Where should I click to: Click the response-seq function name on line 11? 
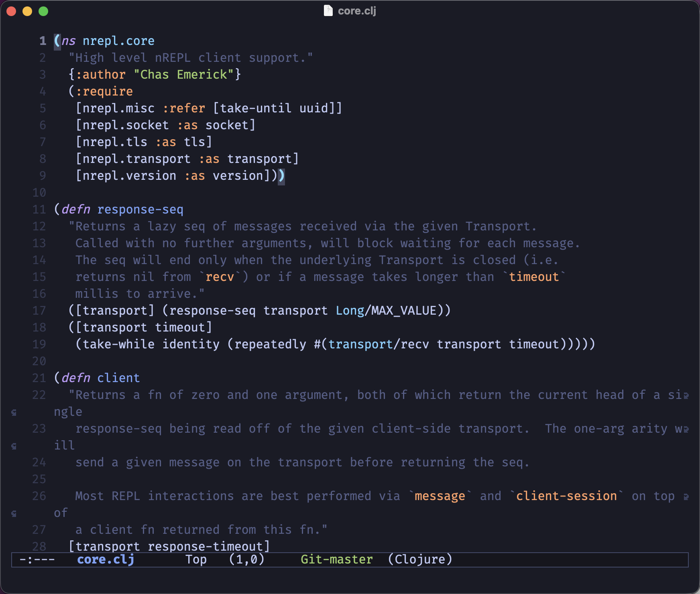140,210
